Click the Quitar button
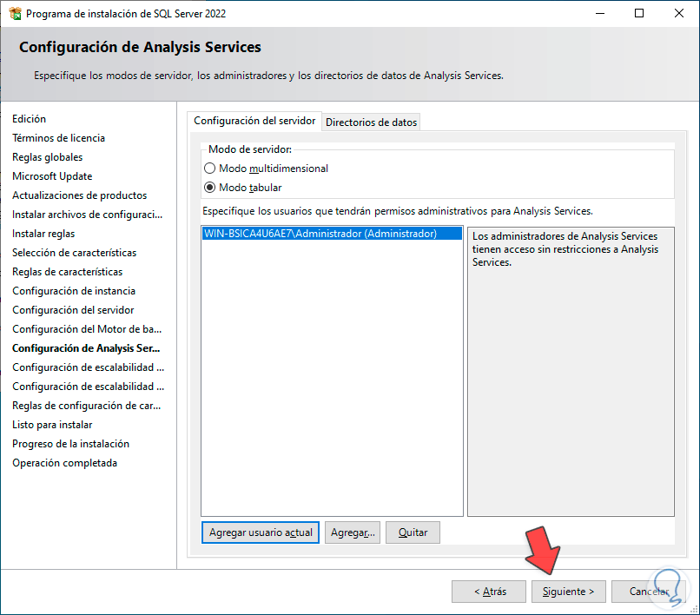The width and height of the screenshot is (700, 615). point(413,532)
